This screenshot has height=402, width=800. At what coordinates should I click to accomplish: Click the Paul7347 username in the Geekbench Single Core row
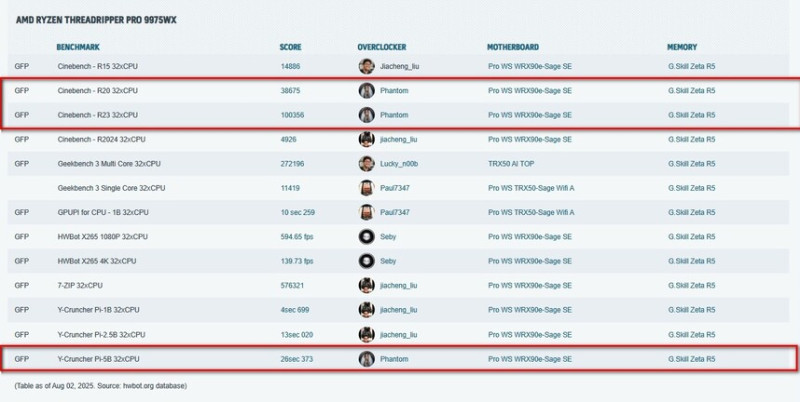click(x=398, y=188)
